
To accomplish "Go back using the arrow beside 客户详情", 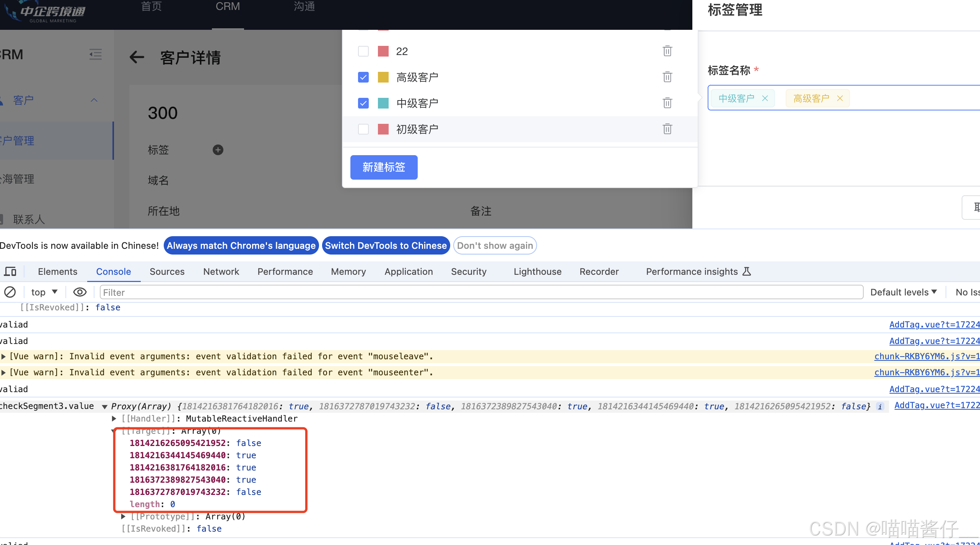I will [137, 57].
